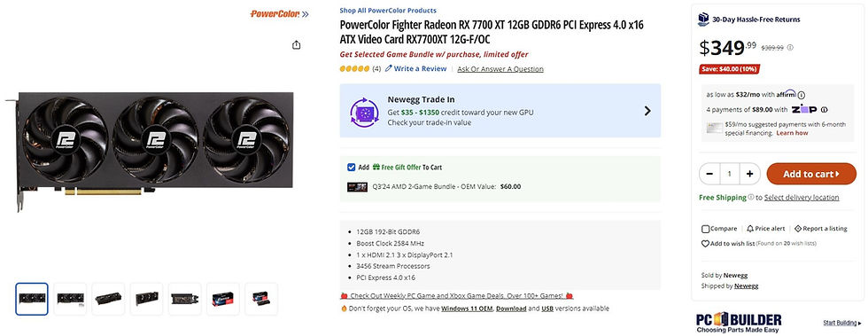Click the share icon above product image
Screen dimensions: 868x336
coord(296,45)
